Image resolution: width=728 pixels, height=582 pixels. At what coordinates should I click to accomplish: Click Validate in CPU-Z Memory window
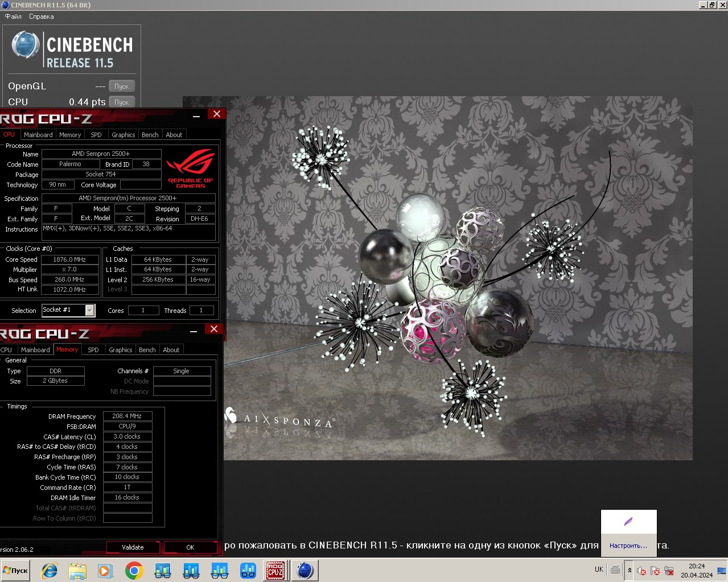133,547
